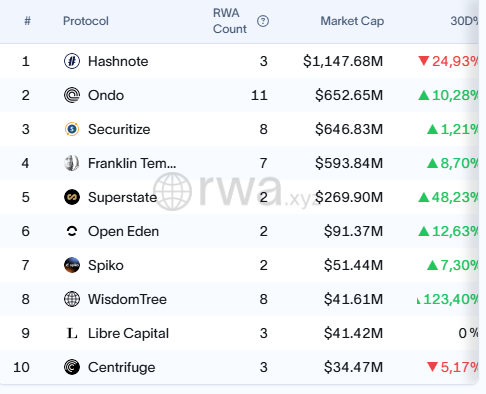Click the Ondo protocol logo icon
This screenshot has width=486, height=394.
(72, 95)
